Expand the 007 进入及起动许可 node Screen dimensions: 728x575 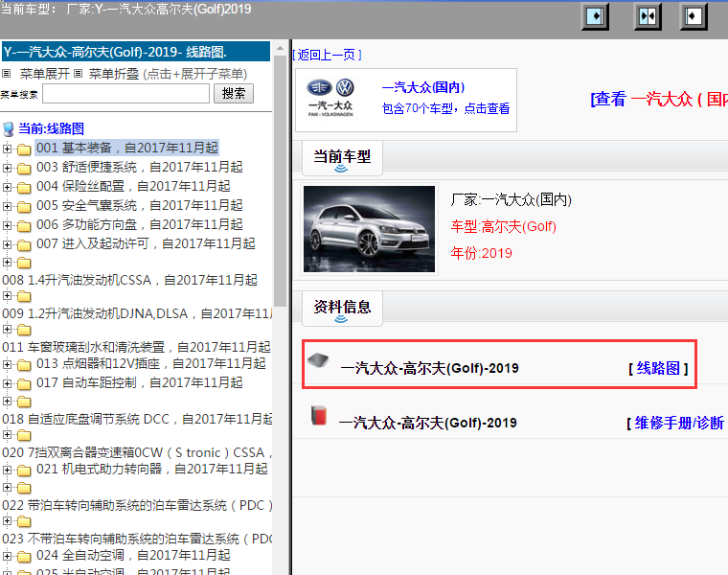(x=7, y=244)
